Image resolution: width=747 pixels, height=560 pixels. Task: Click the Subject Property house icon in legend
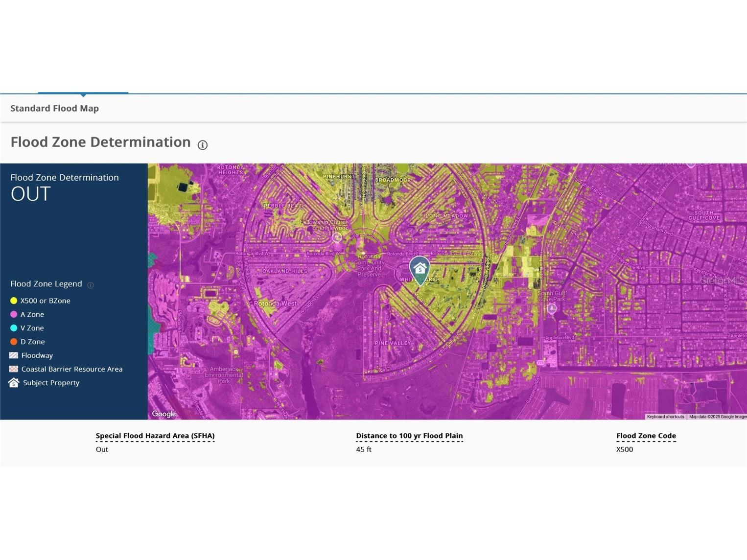pyautogui.click(x=14, y=383)
